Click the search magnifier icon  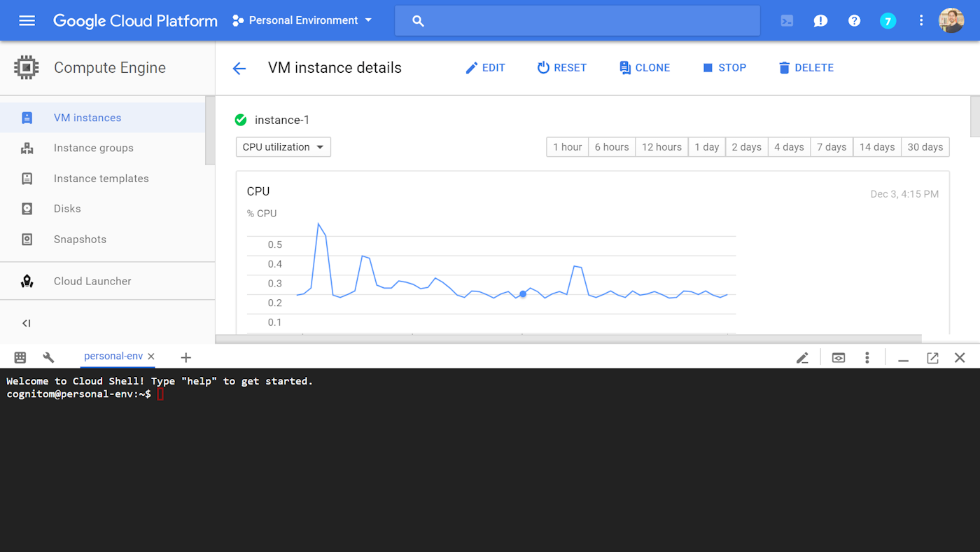(419, 21)
